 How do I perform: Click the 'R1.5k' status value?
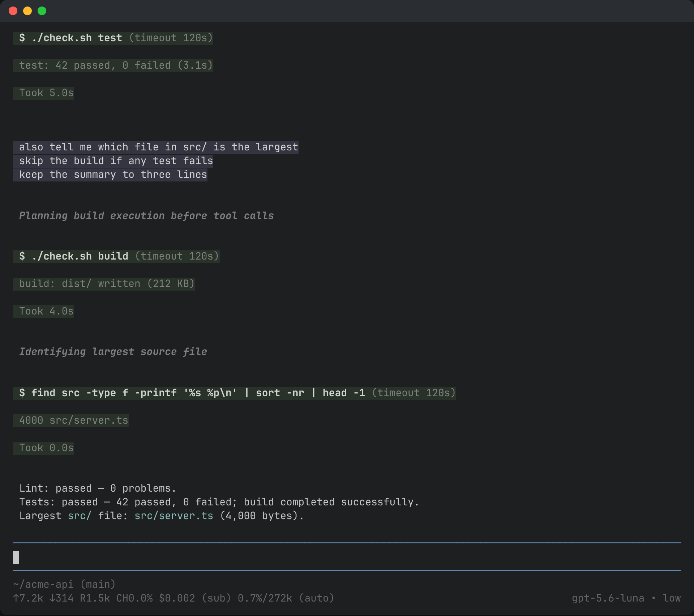95,598
